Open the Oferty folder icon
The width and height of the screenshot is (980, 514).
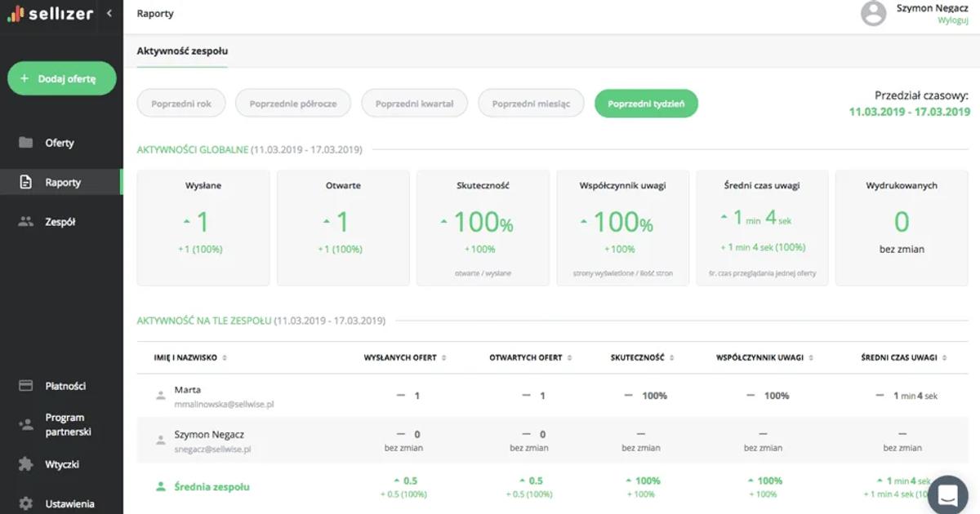(26, 143)
